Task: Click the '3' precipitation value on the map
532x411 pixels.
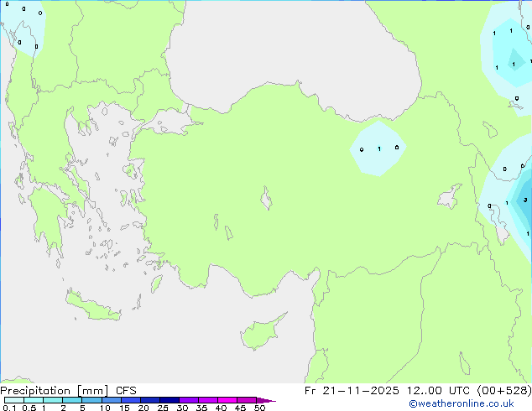Action: pos(525,200)
